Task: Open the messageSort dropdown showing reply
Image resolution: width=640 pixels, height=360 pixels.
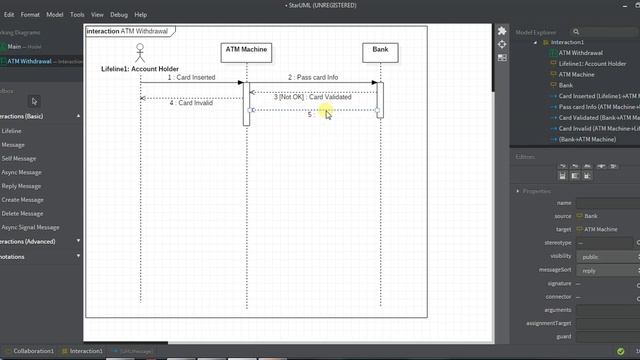Action: click(608, 270)
